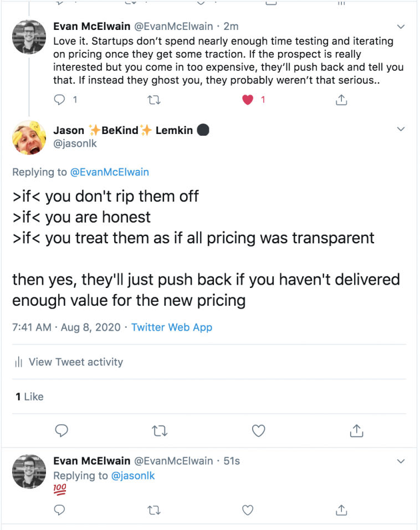Viewport: 420px width, 530px height.
Task: Reply to Jason Lemkin's main tweet
Action: (x=63, y=430)
